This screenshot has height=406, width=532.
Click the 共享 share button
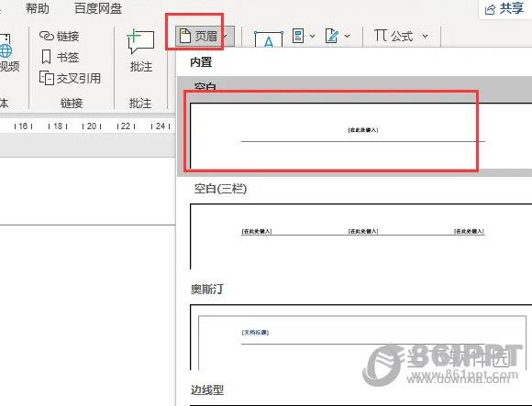[504, 9]
